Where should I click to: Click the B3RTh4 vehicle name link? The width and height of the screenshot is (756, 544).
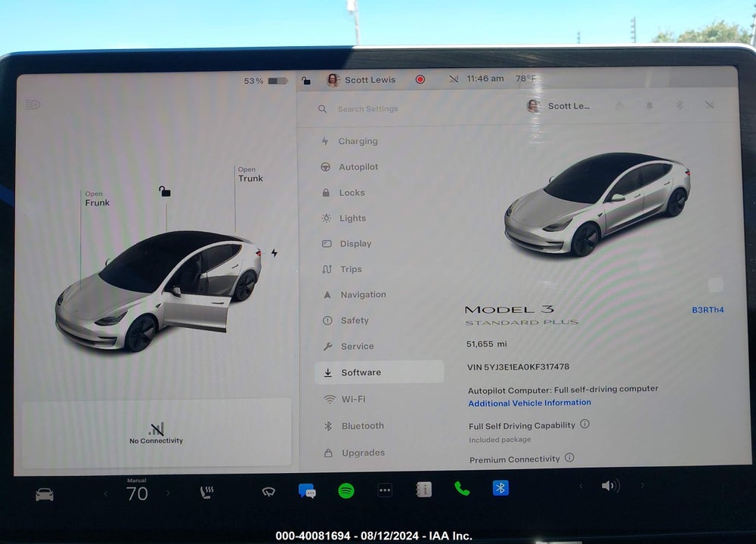pyautogui.click(x=708, y=310)
